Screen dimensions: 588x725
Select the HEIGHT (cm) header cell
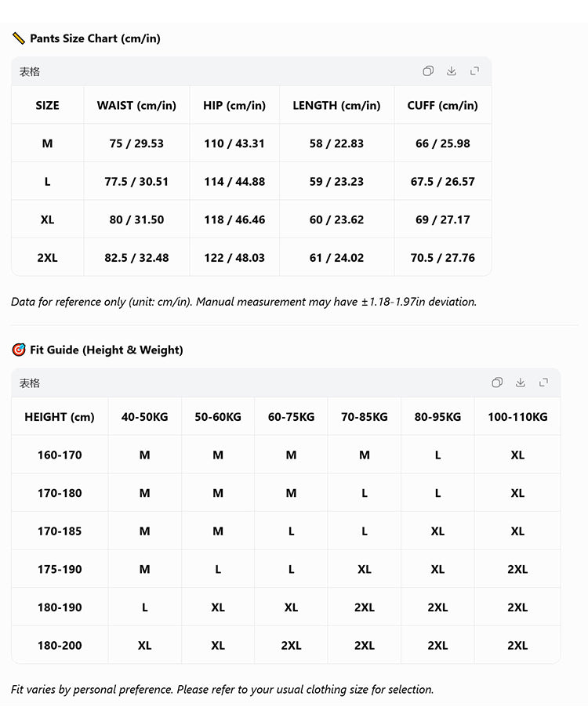(60, 417)
